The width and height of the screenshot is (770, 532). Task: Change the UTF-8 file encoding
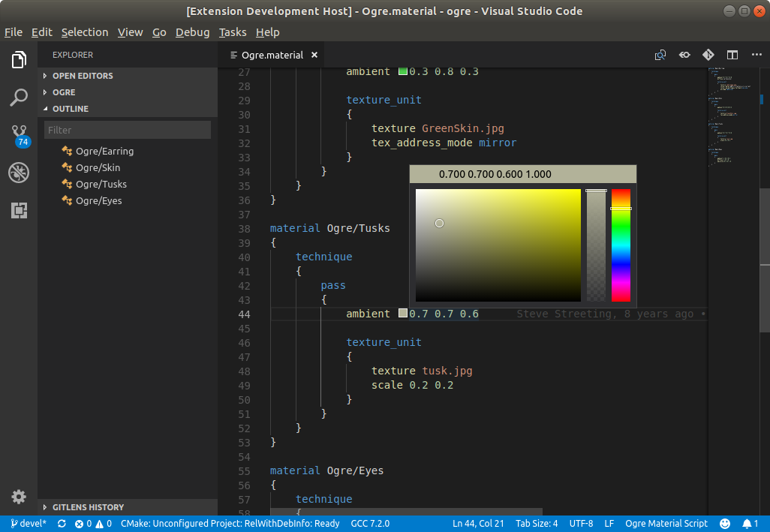(x=581, y=524)
